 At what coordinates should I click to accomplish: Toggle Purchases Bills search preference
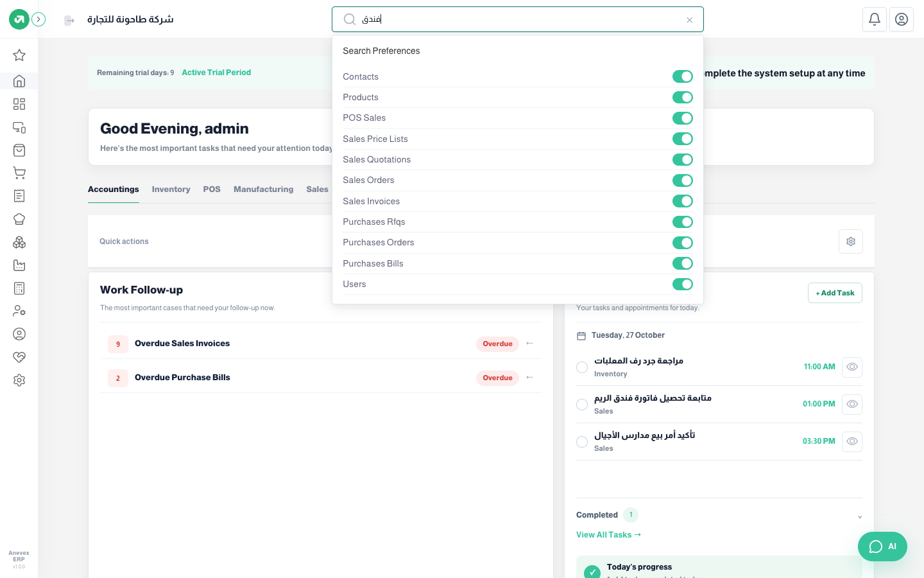[683, 263]
